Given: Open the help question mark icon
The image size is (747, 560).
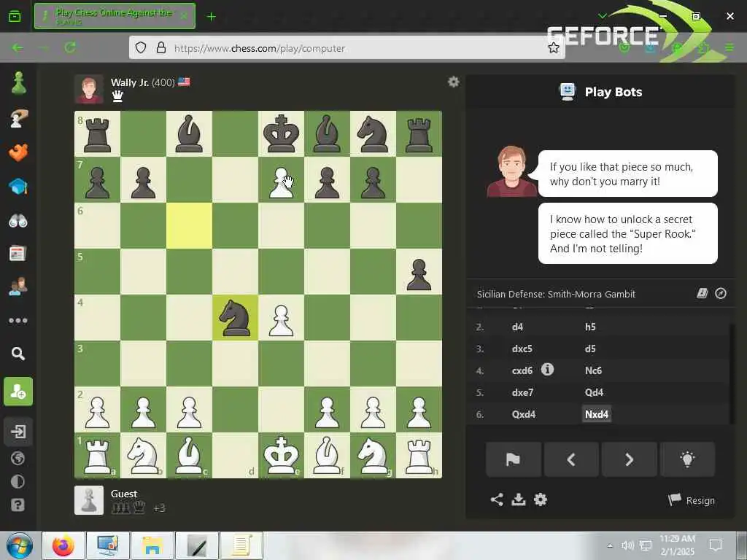Looking at the screenshot, I should pyautogui.click(x=18, y=505).
